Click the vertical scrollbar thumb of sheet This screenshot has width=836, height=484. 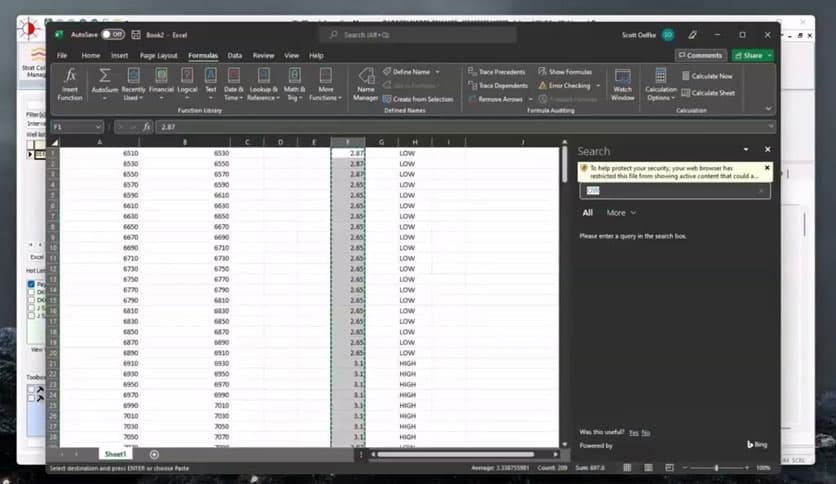[564, 165]
